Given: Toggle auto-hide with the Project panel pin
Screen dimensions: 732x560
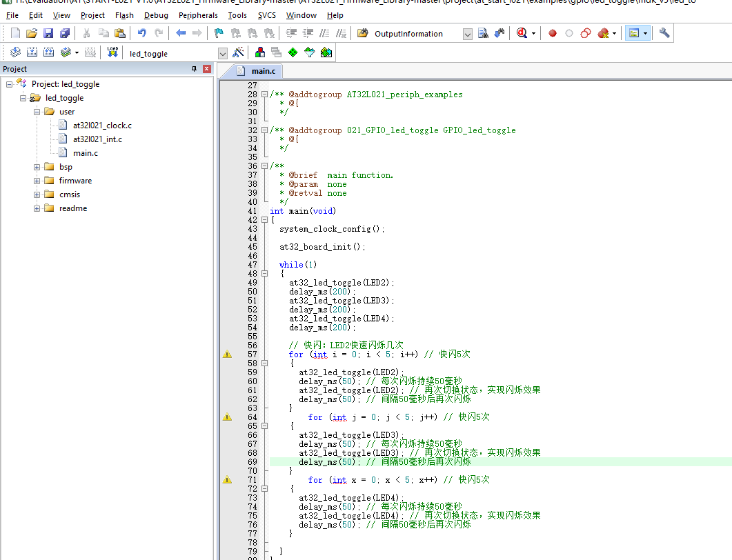Looking at the screenshot, I should [x=194, y=69].
